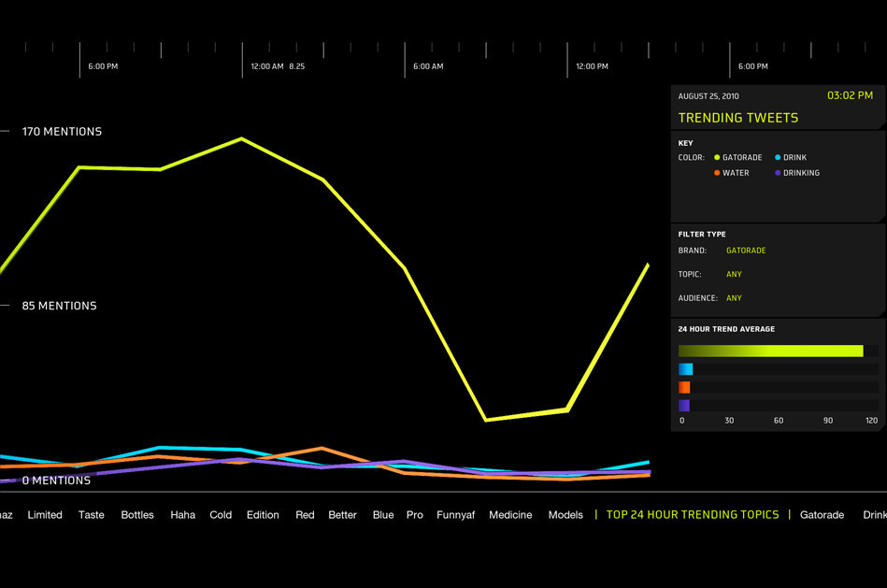Click the Models trending topic
Image resolution: width=887 pixels, height=588 pixels.
(x=565, y=515)
